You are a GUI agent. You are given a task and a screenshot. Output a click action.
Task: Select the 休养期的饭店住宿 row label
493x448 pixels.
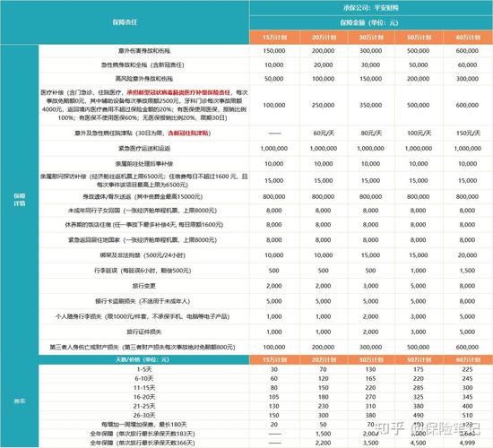point(144,225)
